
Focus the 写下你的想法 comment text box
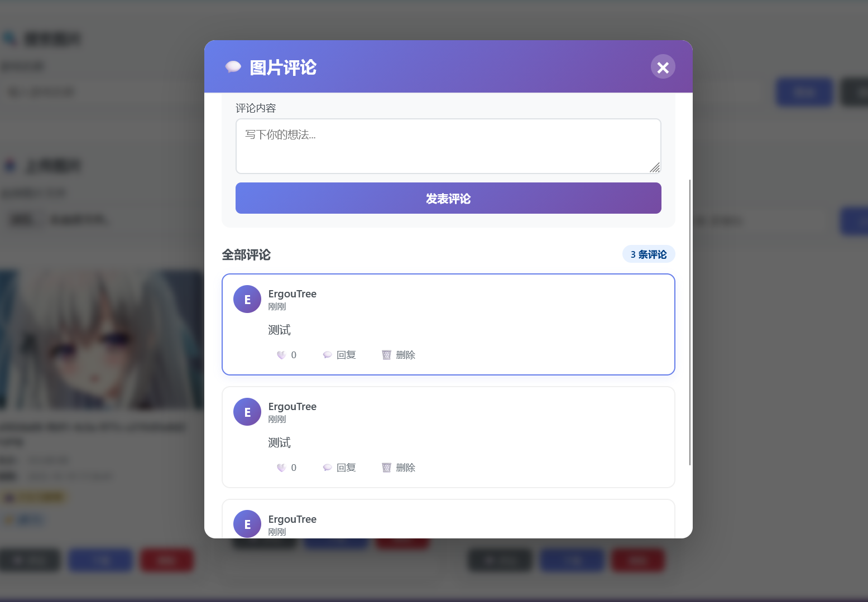pos(448,146)
